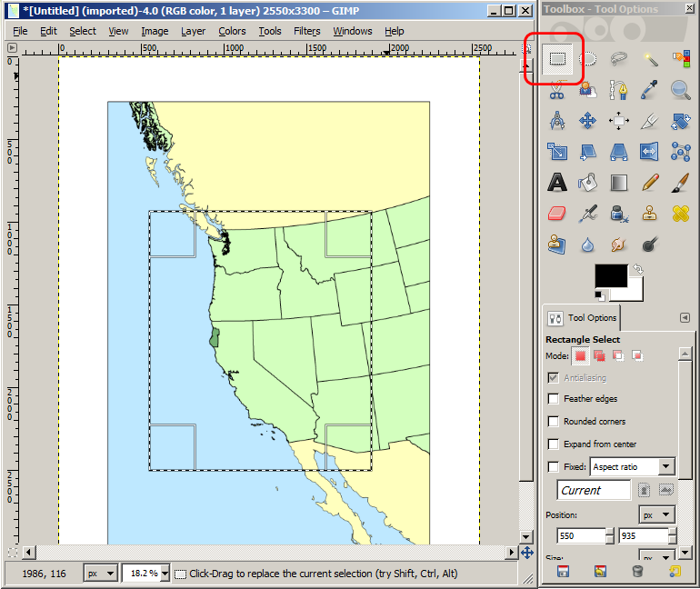
Task: Check the Expand from center option
Action: tap(554, 444)
